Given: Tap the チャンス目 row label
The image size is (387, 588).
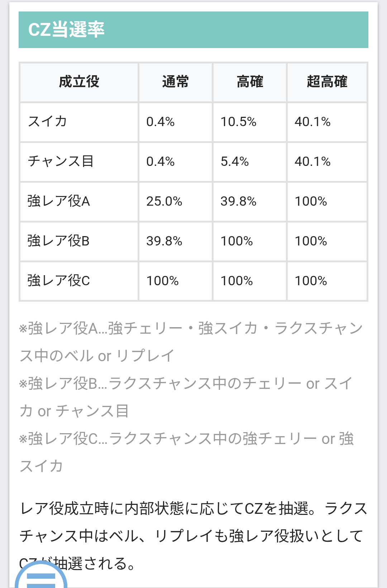Looking at the screenshot, I should point(61,162).
